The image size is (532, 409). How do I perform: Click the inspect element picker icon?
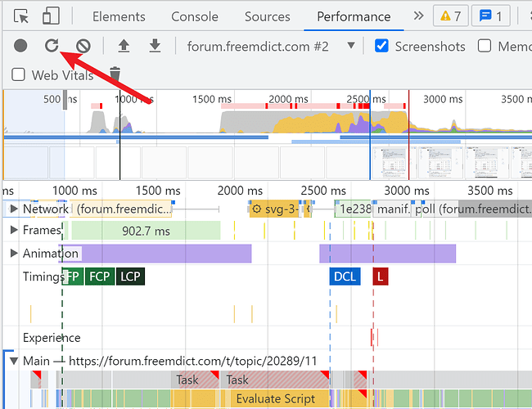point(21,16)
